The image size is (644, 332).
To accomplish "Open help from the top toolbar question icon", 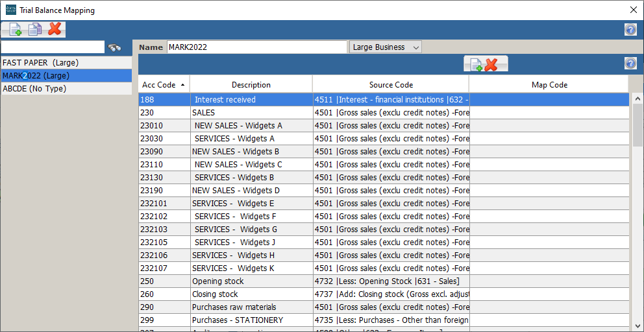I will [x=630, y=30].
